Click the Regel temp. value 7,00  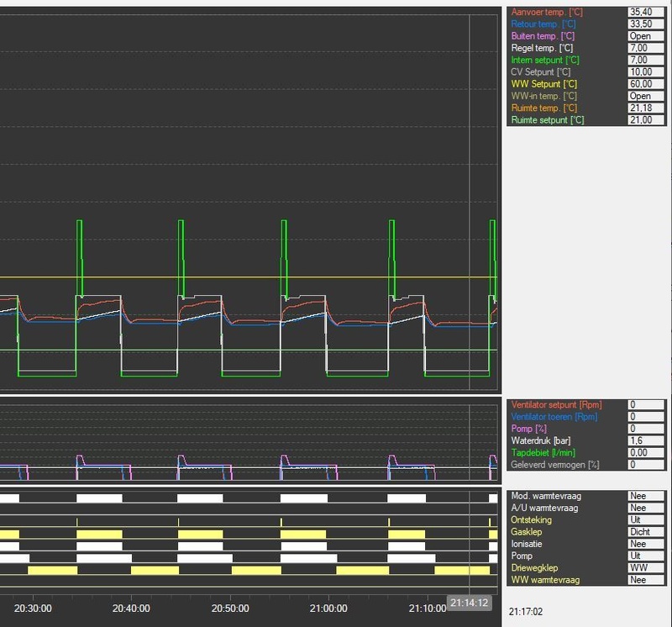point(646,48)
